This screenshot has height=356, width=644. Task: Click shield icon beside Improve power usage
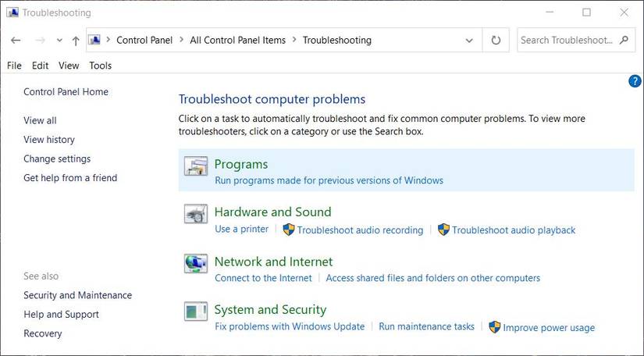pyautogui.click(x=494, y=327)
